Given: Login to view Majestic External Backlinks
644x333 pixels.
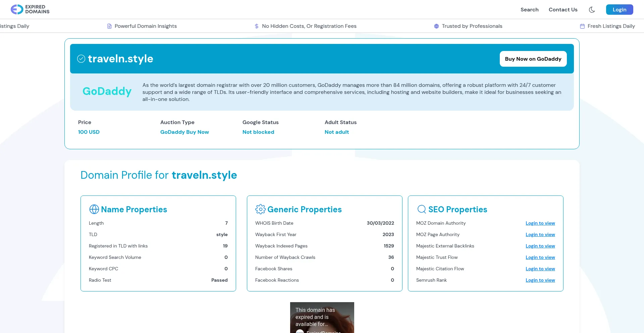Looking at the screenshot, I should [540, 246].
